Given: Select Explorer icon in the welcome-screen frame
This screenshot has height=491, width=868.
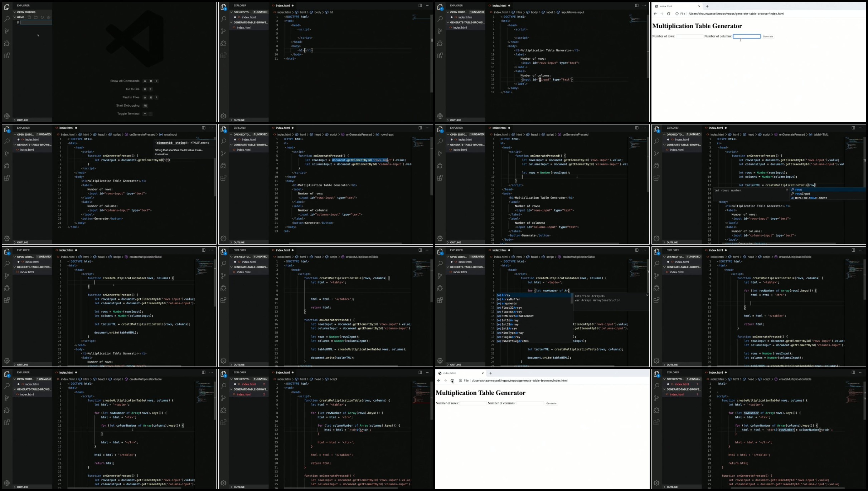Looking at the screenshot, I should 7,7.
